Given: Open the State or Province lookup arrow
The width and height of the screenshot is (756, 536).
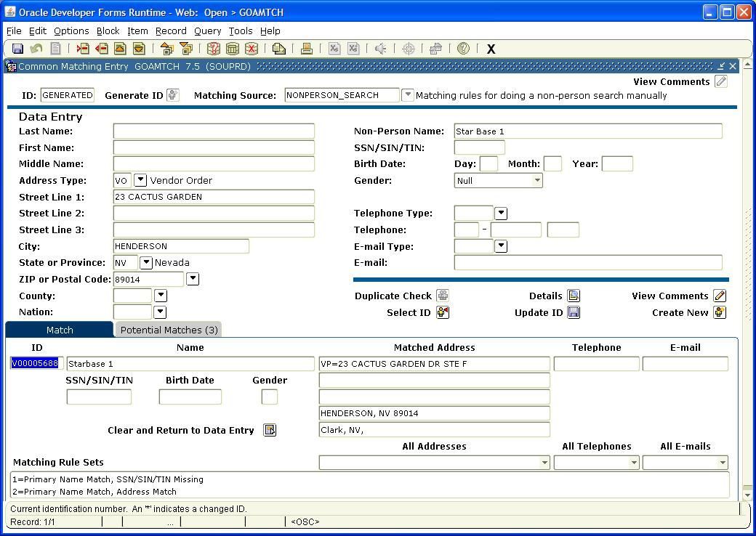Looking at the screenshot, I should click(x=145, y=262).
